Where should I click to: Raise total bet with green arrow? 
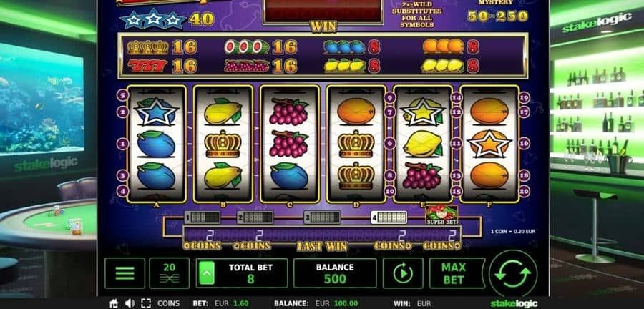207,273
